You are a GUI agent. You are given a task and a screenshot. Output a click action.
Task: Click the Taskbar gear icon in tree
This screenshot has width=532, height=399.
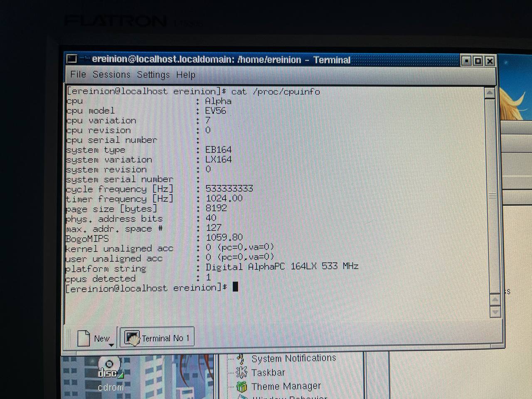tap(241, 372)
